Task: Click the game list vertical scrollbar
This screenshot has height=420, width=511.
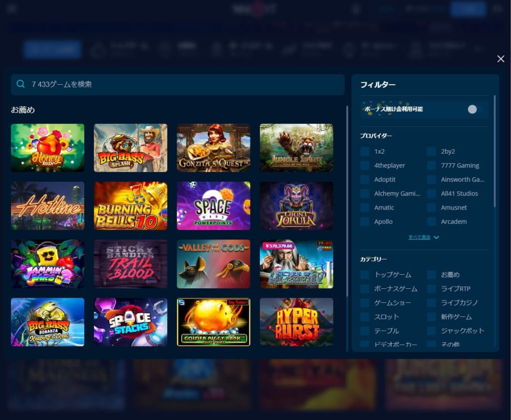Action: pos(347,201)
